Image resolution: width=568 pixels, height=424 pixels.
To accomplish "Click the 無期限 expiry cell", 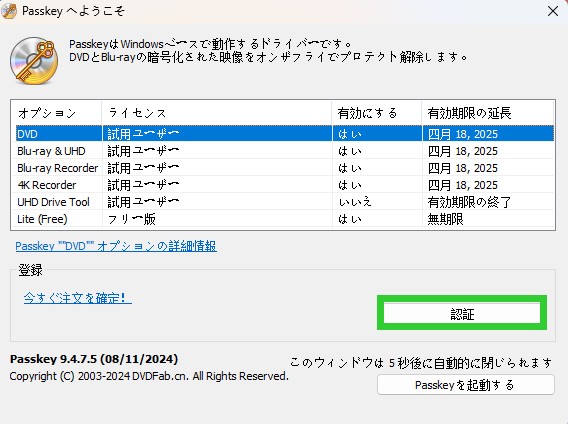I will (445, 219).
